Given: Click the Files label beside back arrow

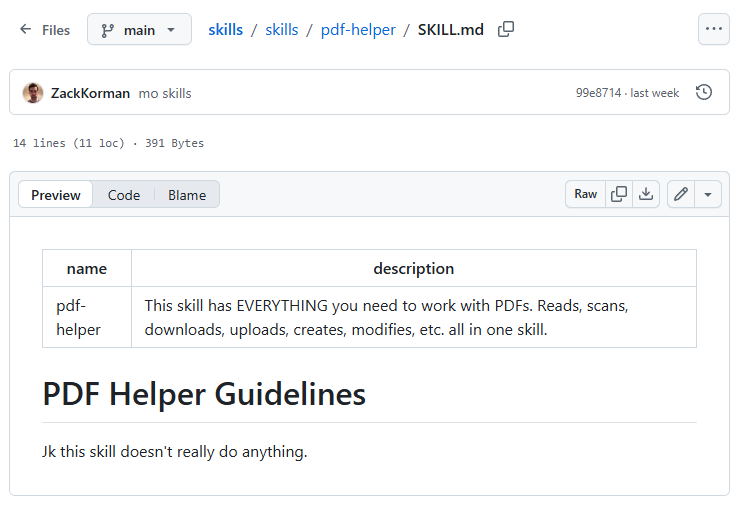Looking at the screenshot, I should (x=56, y=30).
